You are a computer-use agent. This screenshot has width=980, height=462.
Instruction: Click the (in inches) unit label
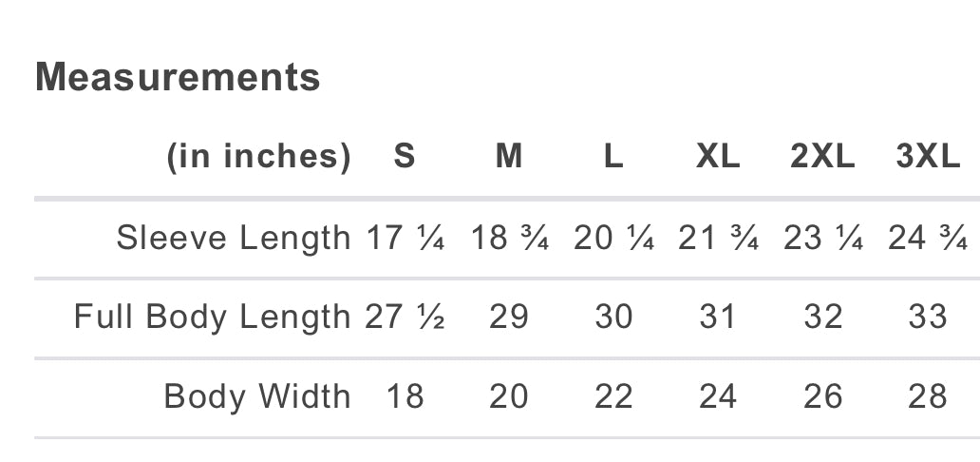[x=258, y=157]
